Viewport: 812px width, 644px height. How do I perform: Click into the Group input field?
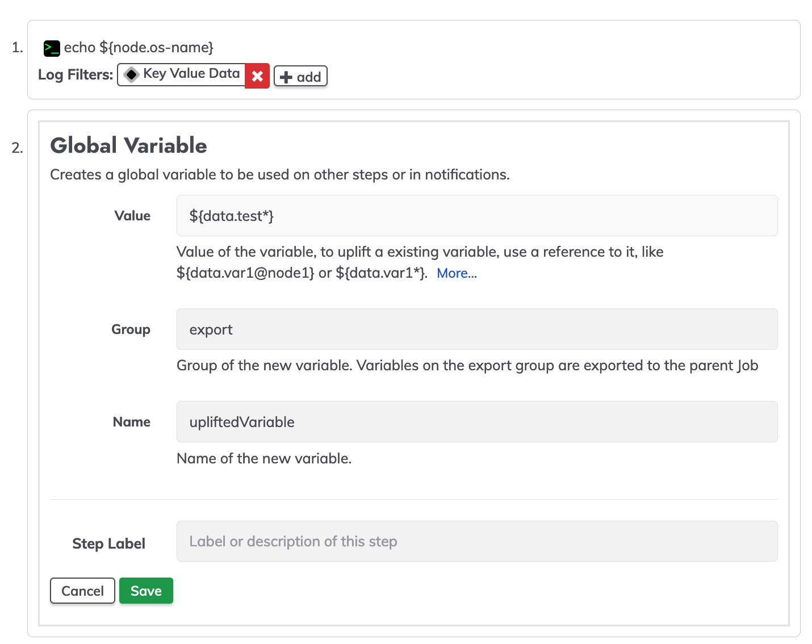click(477, 329)
